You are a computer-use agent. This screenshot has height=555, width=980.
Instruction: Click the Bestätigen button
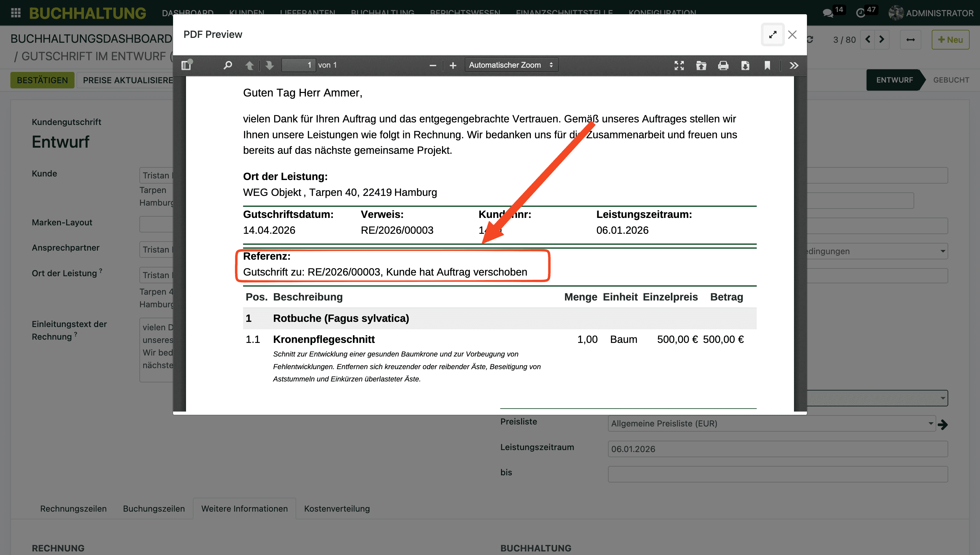pyautogui.click(x=42, y=80)
